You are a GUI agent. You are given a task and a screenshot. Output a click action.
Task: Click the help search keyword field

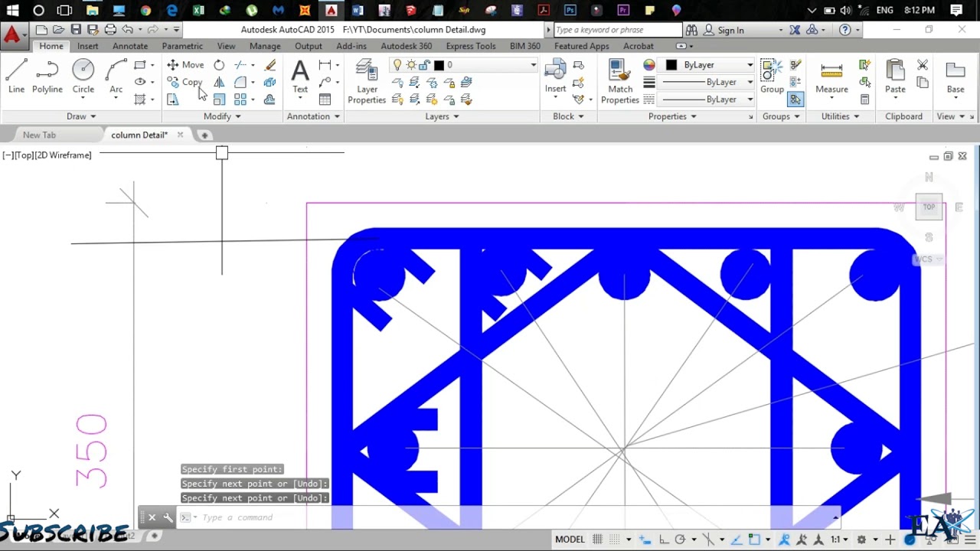point(616,30)
